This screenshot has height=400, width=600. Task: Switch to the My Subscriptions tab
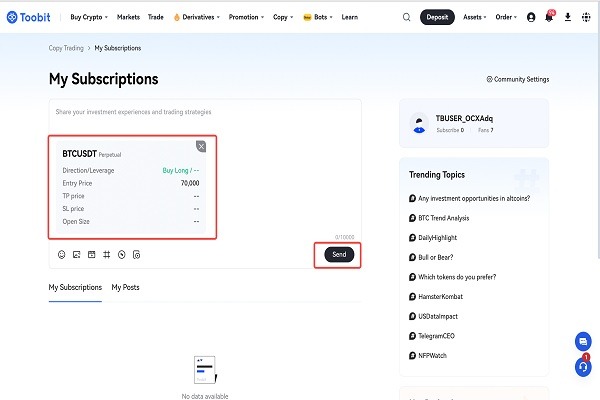(75, 287)
